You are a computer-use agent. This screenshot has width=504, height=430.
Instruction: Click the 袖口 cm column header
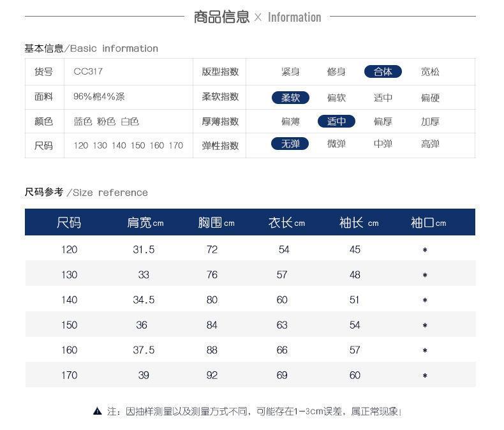428,223
